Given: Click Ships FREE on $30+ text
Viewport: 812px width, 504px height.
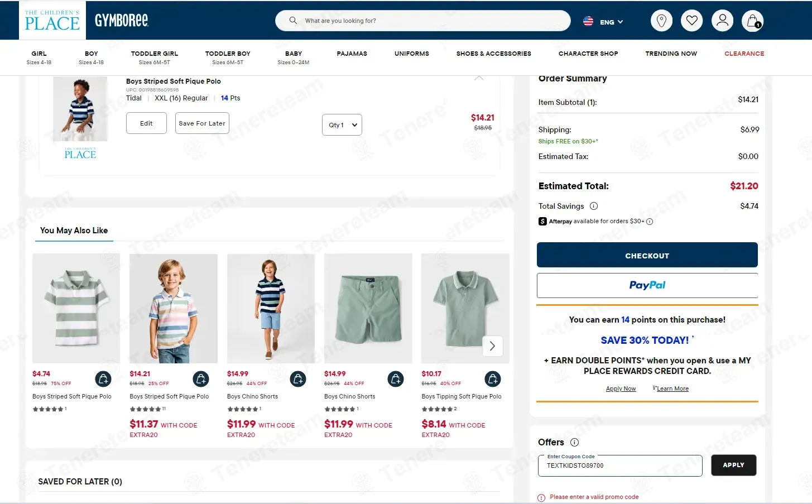Looking at the screenshot, I should pyautogui.click(x=568, y=141).
